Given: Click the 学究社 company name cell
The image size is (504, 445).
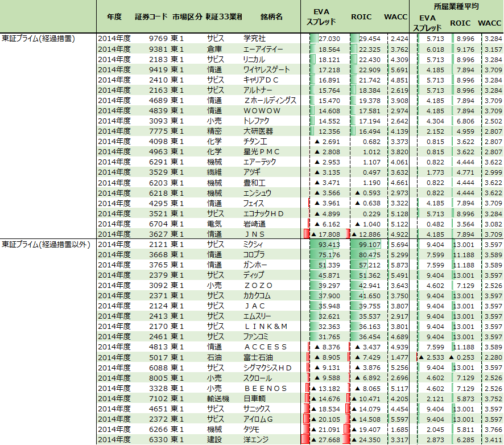Looking at the screenshot, I should [254, 39].
